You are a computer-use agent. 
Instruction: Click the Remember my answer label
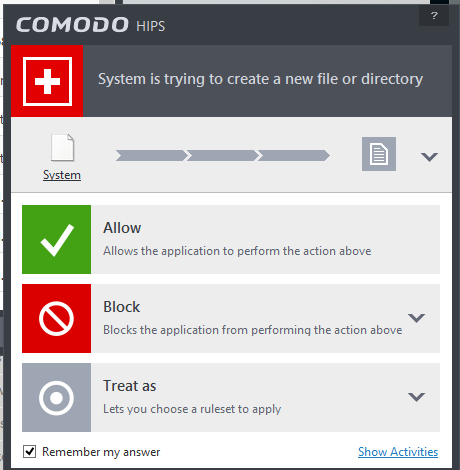pyautogui.click(x=101, y=452)
